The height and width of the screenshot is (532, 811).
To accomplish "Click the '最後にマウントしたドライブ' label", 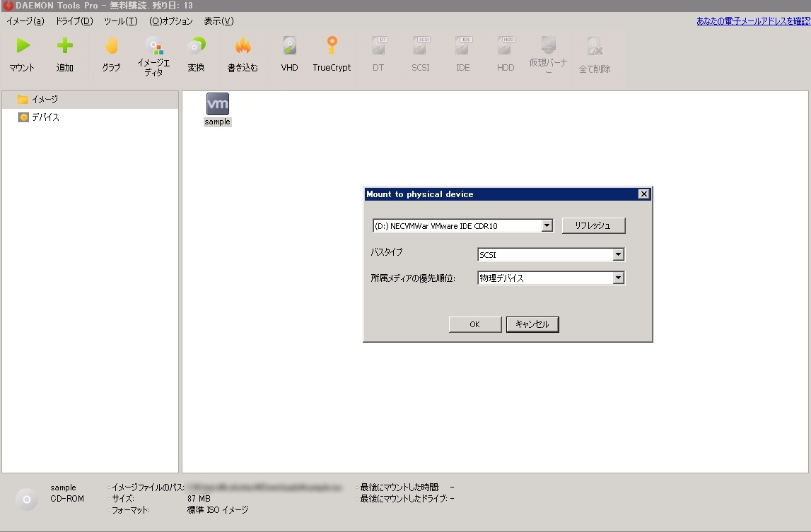I will tap(404, 499).
